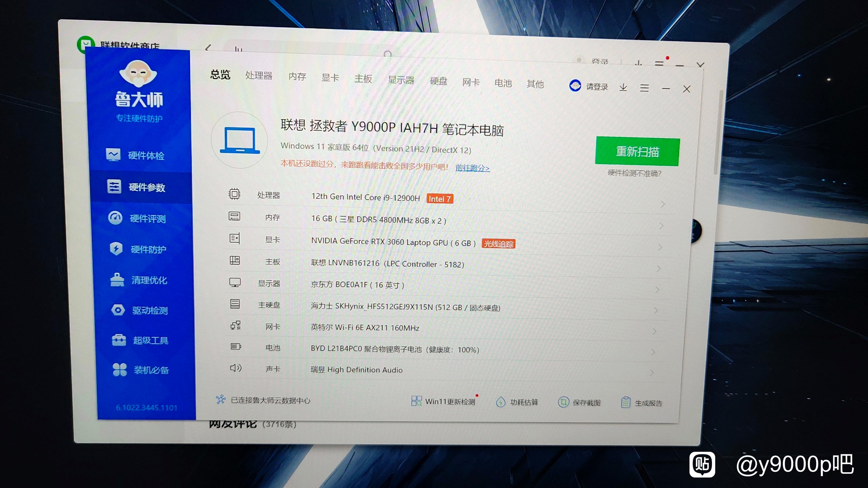Screen dimensions: 868x488
Task: Click the cloud data center connection icon
Action: click(x=221, y=399)
